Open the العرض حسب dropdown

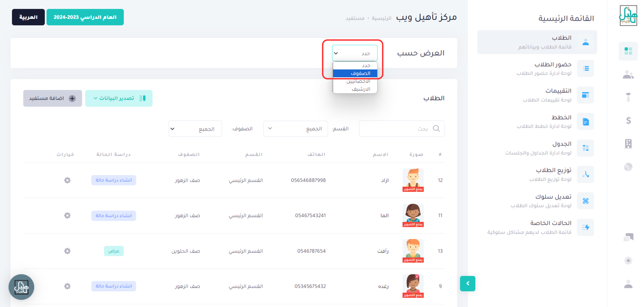355,53
